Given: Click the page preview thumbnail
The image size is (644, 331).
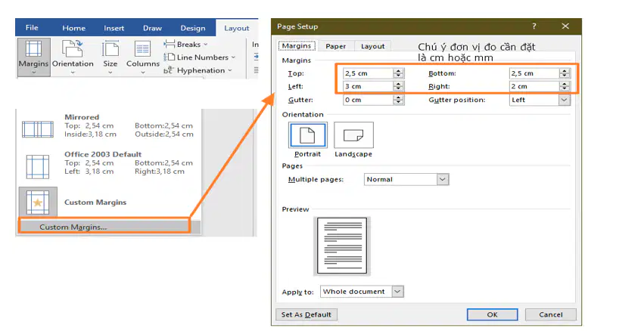Looking at the screenshot, I should (342, 246).
